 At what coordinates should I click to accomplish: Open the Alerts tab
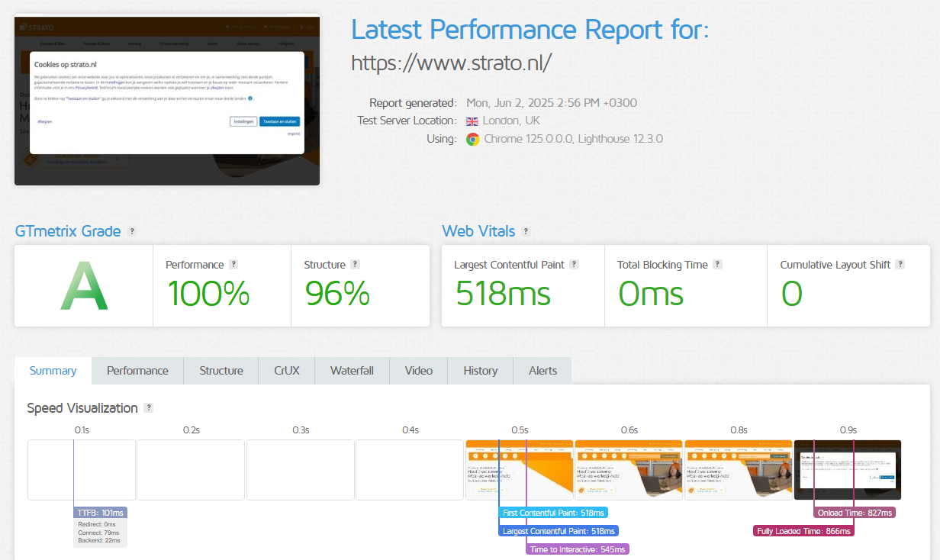click(543, 371)
